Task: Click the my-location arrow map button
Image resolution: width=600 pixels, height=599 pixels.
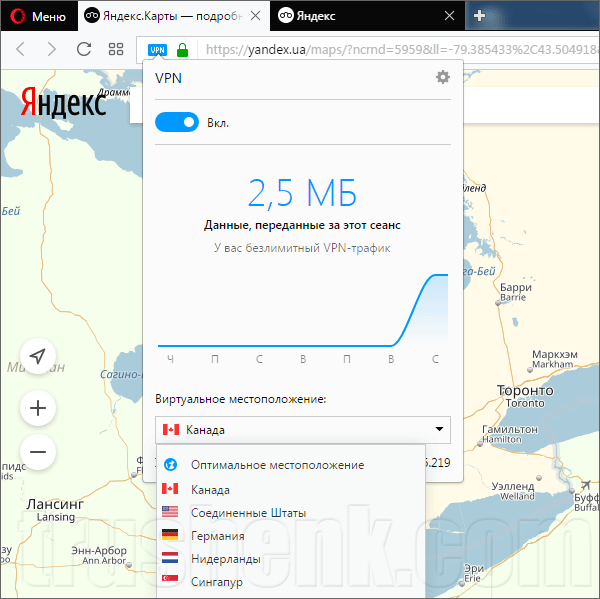Action: click(x=38, y=356)
